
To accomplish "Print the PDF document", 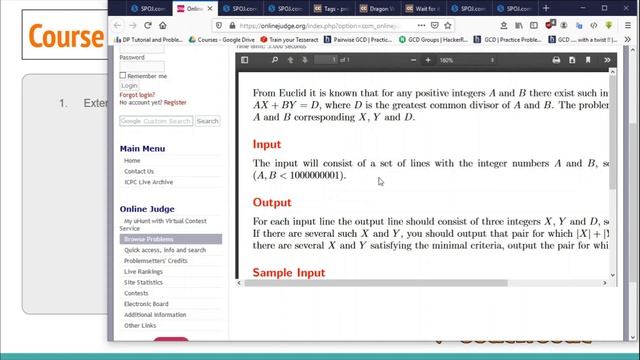I will (556, 60).
